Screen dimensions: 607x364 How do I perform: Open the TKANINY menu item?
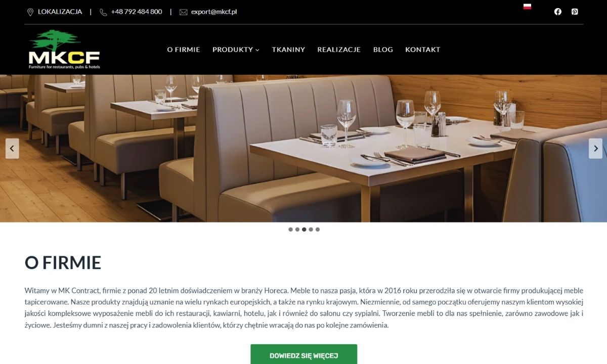[288, 50]
